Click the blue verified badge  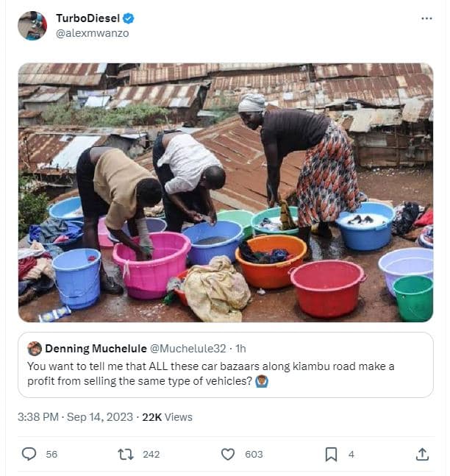click(x=129, y=18)
